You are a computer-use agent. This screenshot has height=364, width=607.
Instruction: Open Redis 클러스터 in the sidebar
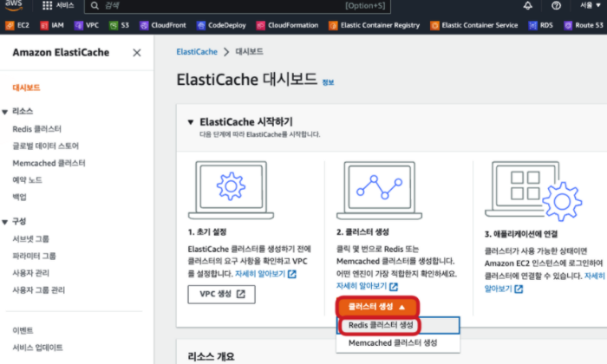pos(36,129)
